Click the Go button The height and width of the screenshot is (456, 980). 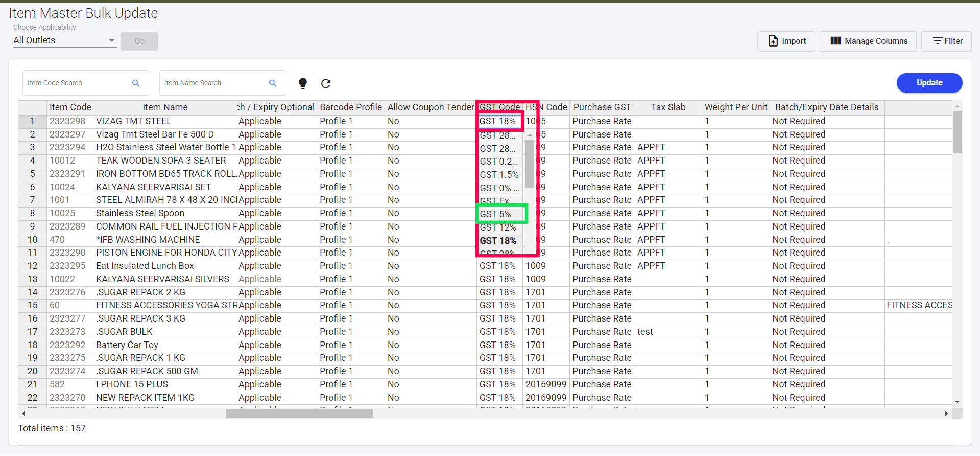[139, 41]
